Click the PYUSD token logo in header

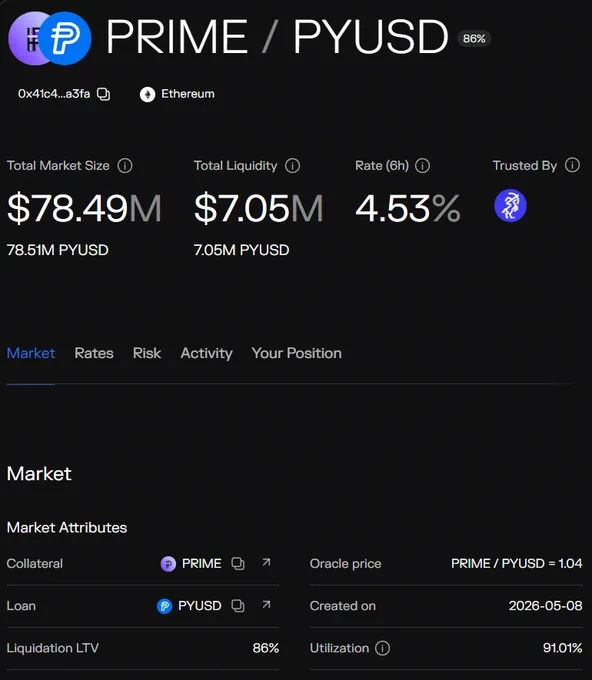point(65,38)
